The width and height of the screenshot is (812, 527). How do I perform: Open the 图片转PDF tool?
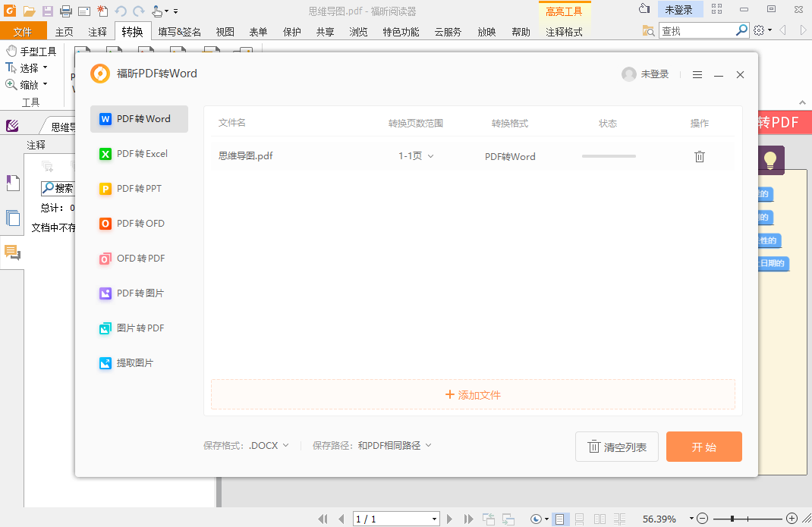[139, 328]
